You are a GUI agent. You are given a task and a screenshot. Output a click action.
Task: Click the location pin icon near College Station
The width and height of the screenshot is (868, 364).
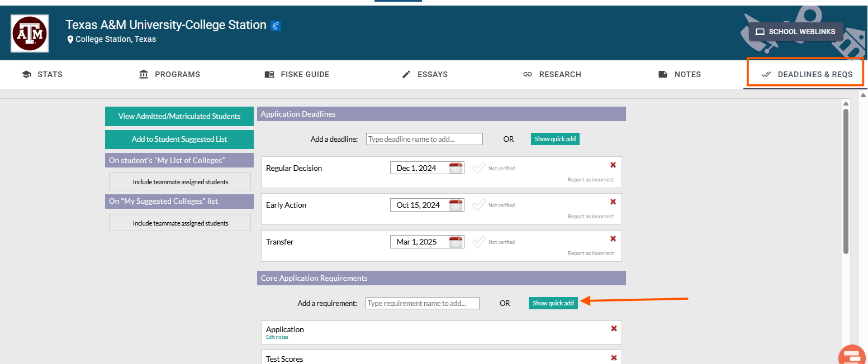(70, 40)
